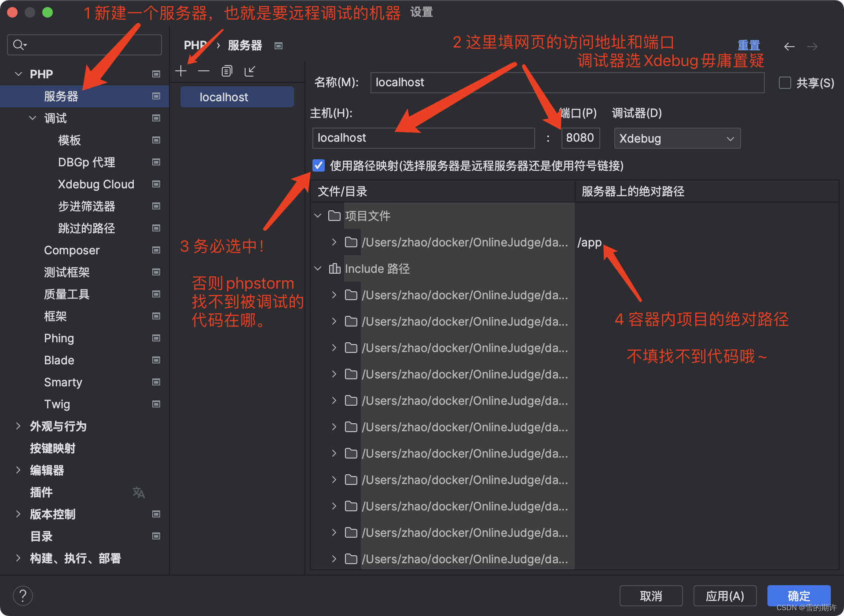The image size is (844, 616).
Task: Click the import server icon in toolbar
Action: 250,71
